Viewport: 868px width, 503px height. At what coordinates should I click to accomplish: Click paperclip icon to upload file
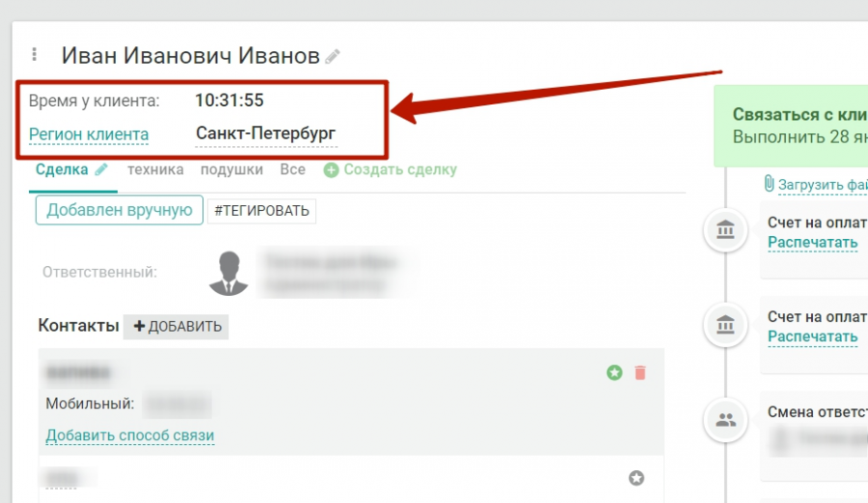pyautogui.click(x=769, y=184)
